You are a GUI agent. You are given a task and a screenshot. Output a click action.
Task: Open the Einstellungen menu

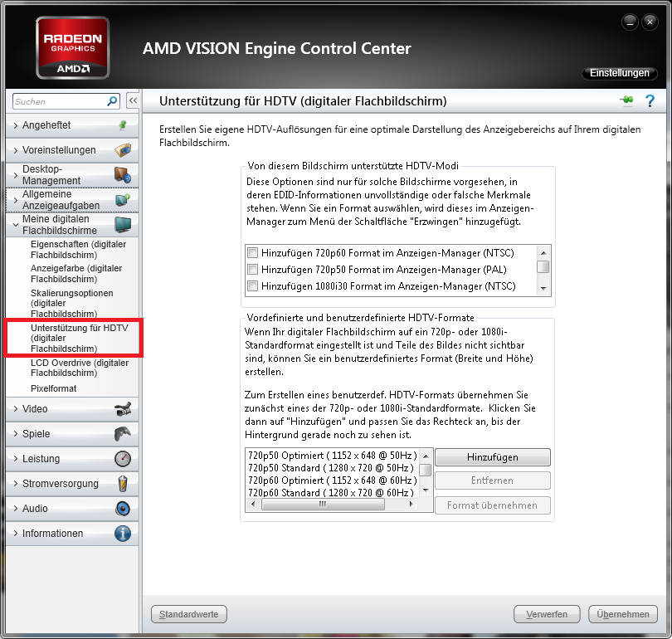point(619,73)
